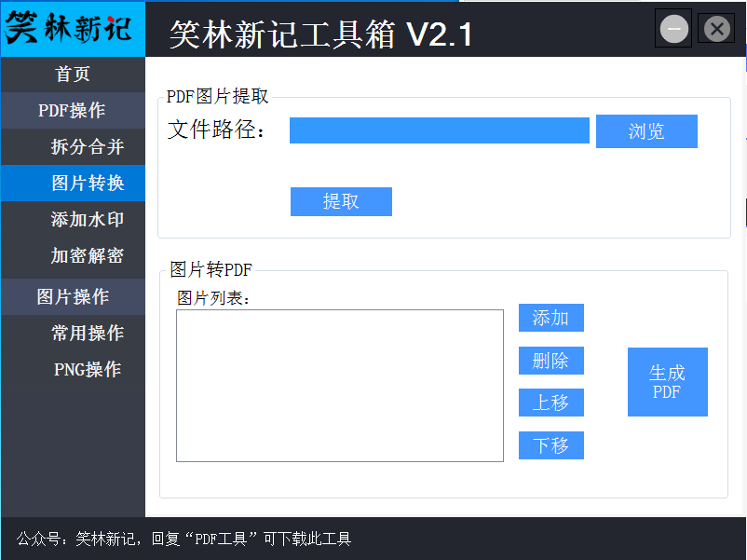Click the 删除 button
Image resolution: width=747 pixels, height=560 pixels.
pyautogui.click(x=551, y=361)
